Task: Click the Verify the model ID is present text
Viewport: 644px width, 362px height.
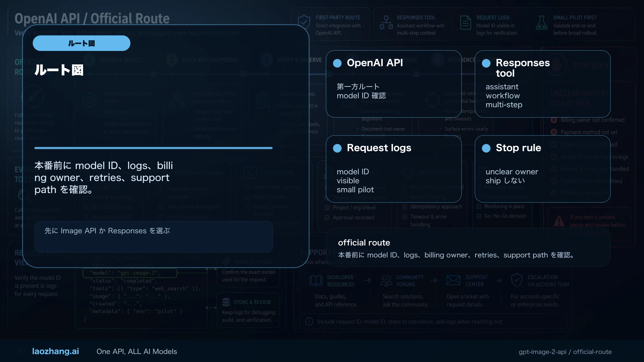Action: (x=38, y=286)
